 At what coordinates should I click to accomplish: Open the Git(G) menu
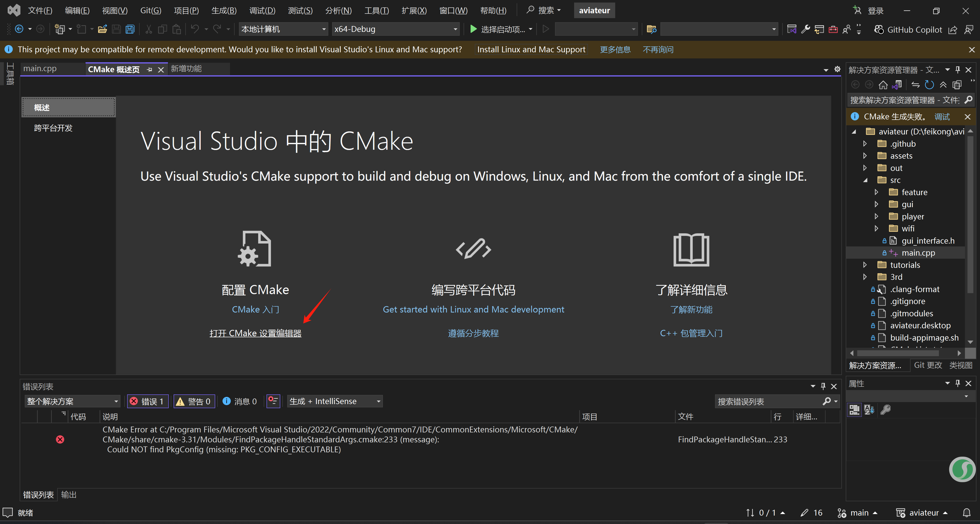tap(151, 11)
